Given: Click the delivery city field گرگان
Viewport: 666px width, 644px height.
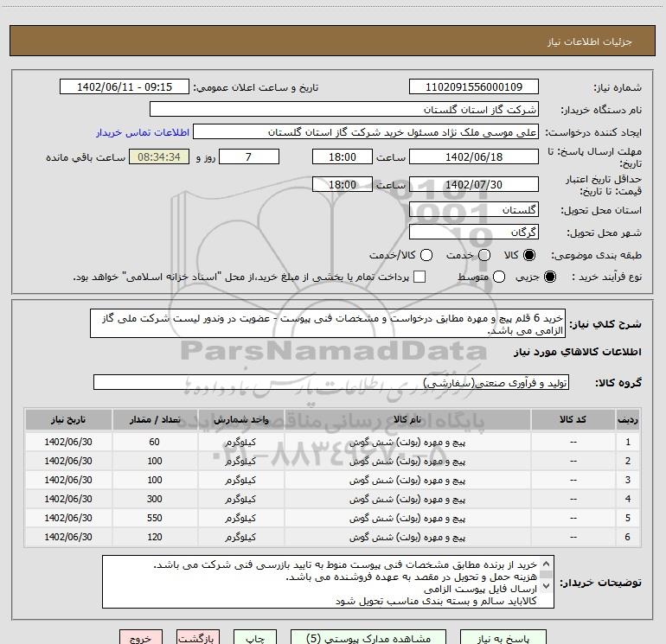Looking at the screenshot, I should click(x=474, y=232).
